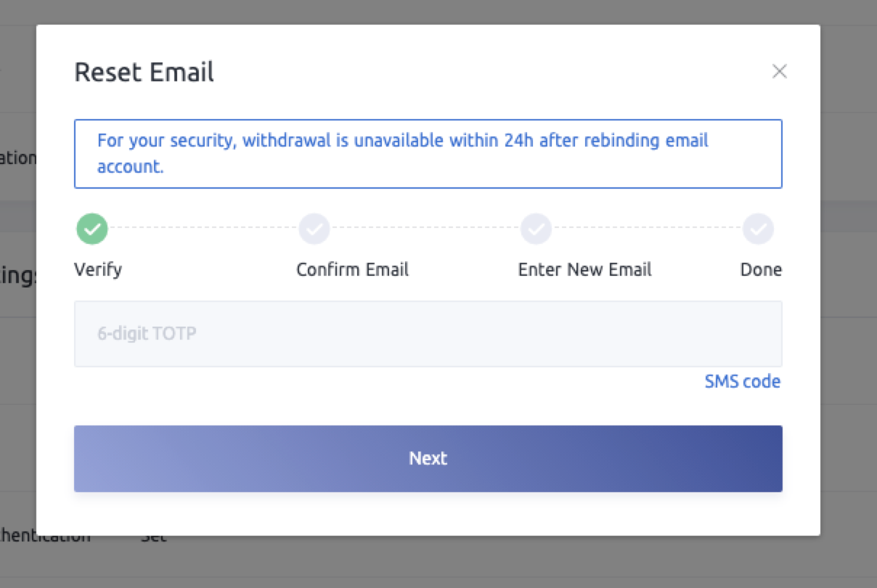877x588 pixels.
Task: Click the Enter New Email step circle
Action: tap(536, 229)
